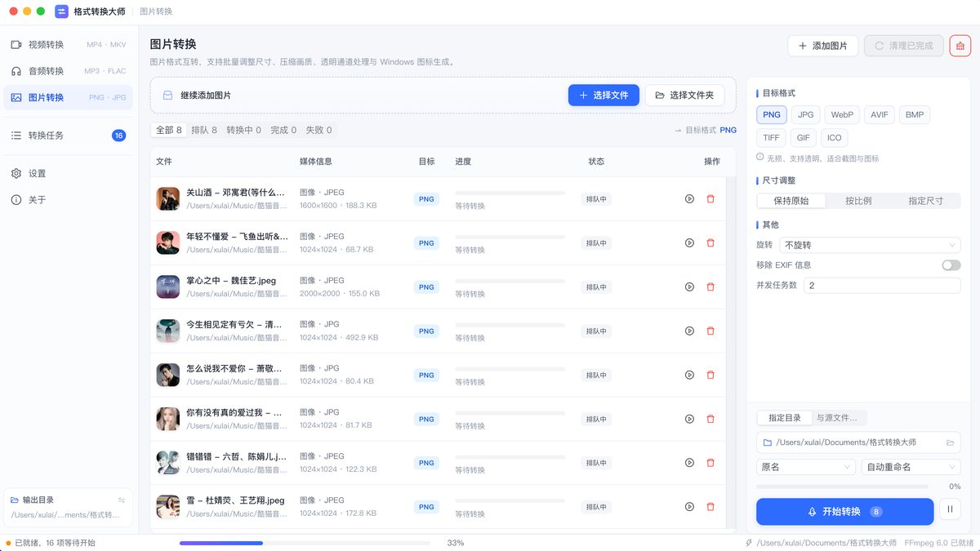Click folder icon in output path field

point(950,442)
